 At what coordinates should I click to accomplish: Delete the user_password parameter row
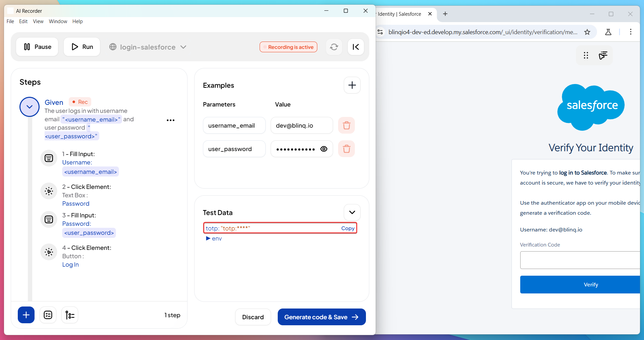346,149
